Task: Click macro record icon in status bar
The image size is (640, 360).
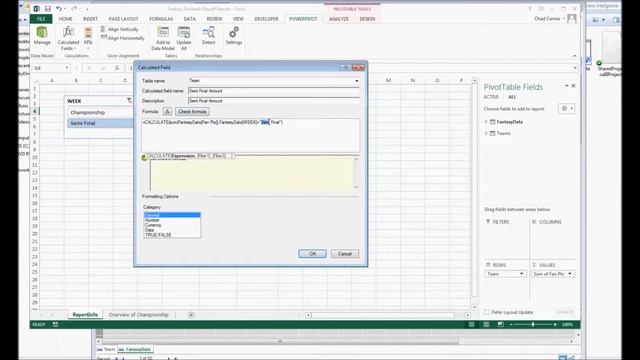Action: point(55,324)
